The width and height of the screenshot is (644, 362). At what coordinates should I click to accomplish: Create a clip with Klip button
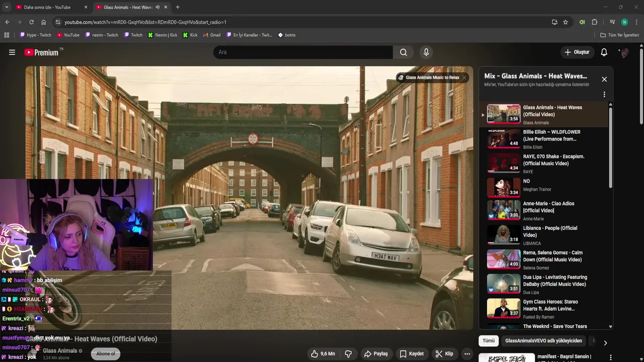pyautogui.click(x=444, y=354)
